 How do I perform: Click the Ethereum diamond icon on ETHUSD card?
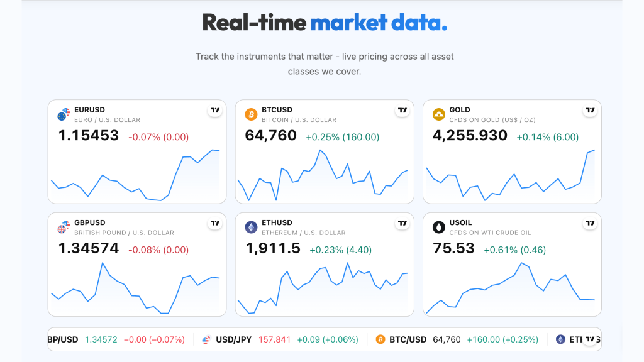(251, 227)
